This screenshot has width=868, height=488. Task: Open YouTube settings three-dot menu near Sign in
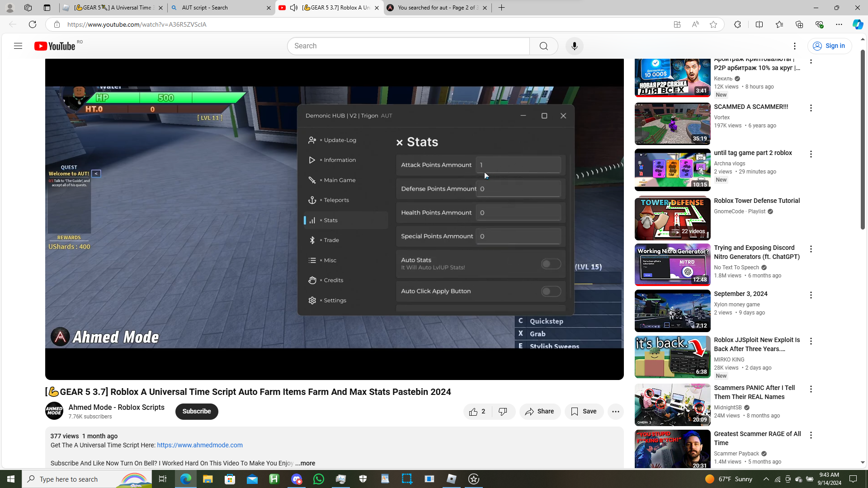(794, 46)
